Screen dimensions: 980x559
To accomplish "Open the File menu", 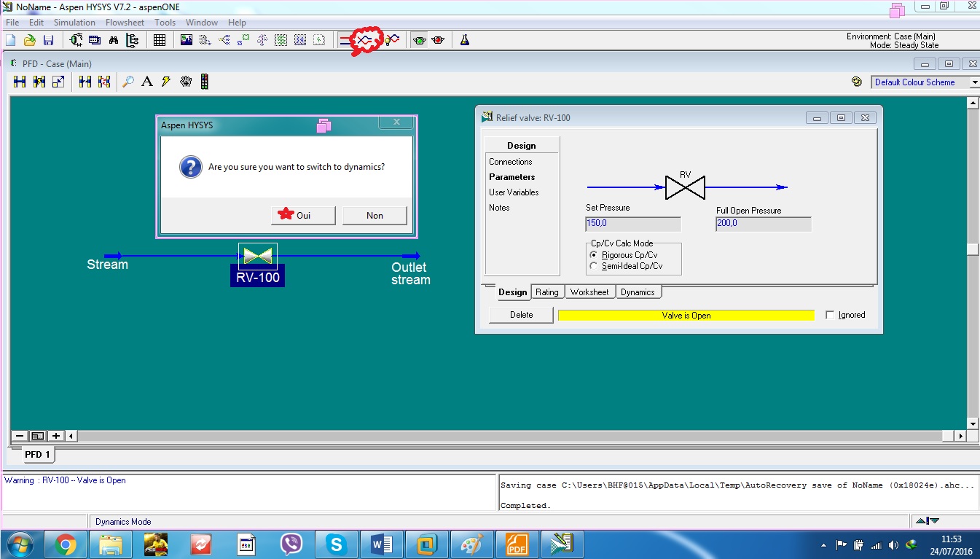I will pyautogui.click(x=12, y=23).
